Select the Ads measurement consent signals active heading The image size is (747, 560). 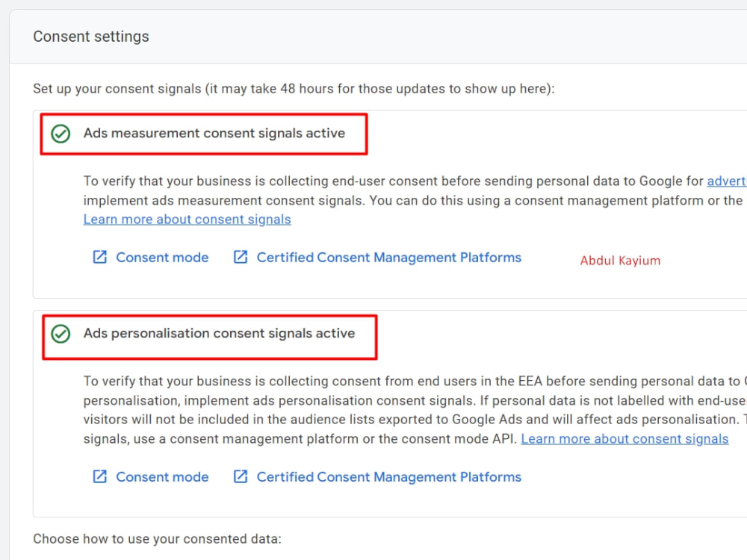(214, 133)
